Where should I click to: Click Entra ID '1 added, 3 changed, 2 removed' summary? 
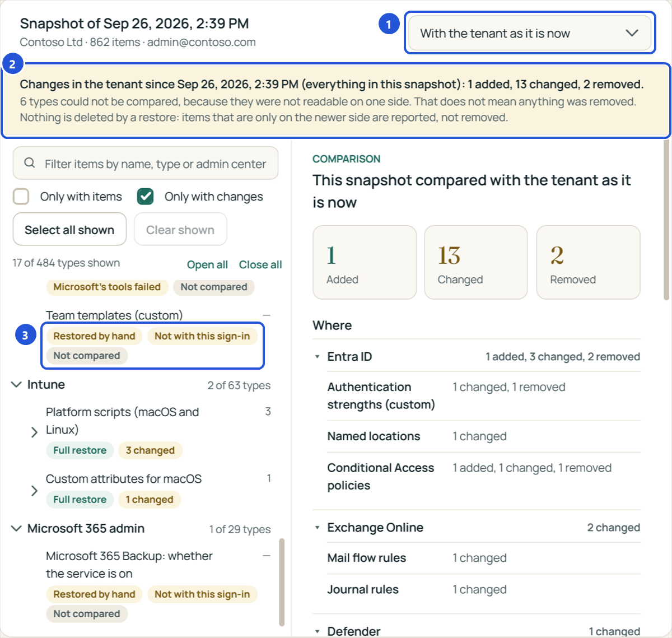click(x=563, y=357)
